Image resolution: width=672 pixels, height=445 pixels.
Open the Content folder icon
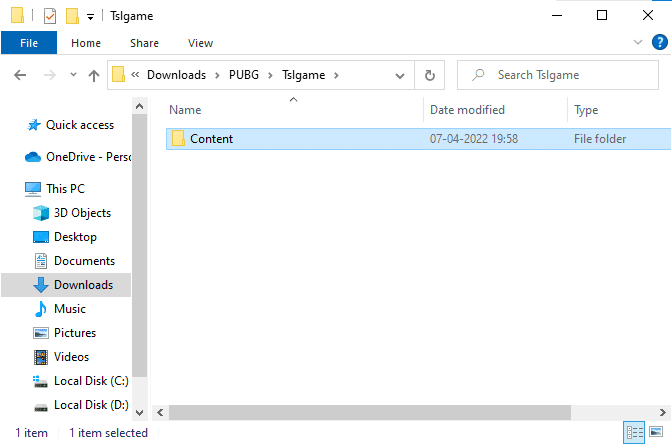[x=179, y=139]
